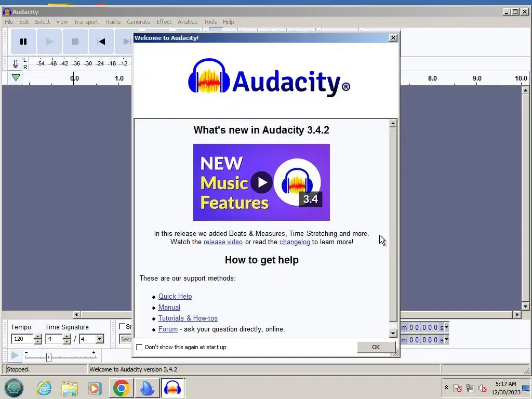
Task: Open the Analyze menu
Action: pyautogui.click(x=188, y=22)
